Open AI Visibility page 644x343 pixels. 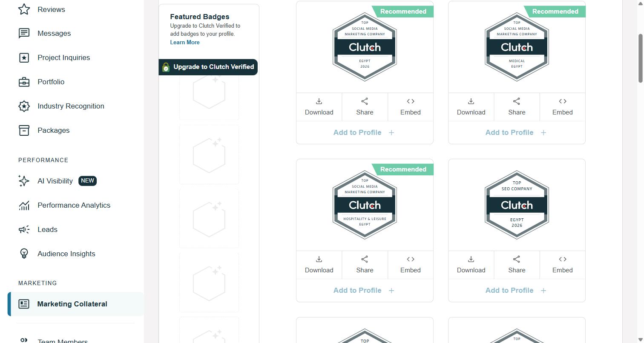click(55, 181)
